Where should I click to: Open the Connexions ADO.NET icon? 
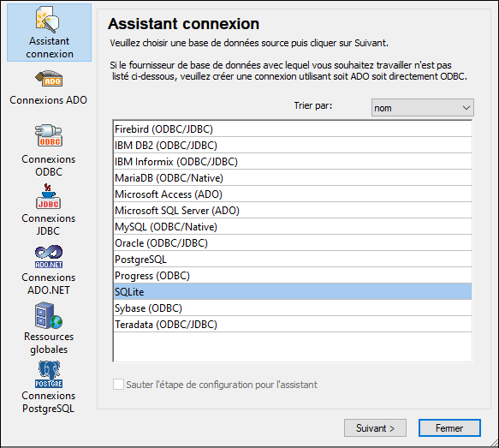tap(49, 257)
